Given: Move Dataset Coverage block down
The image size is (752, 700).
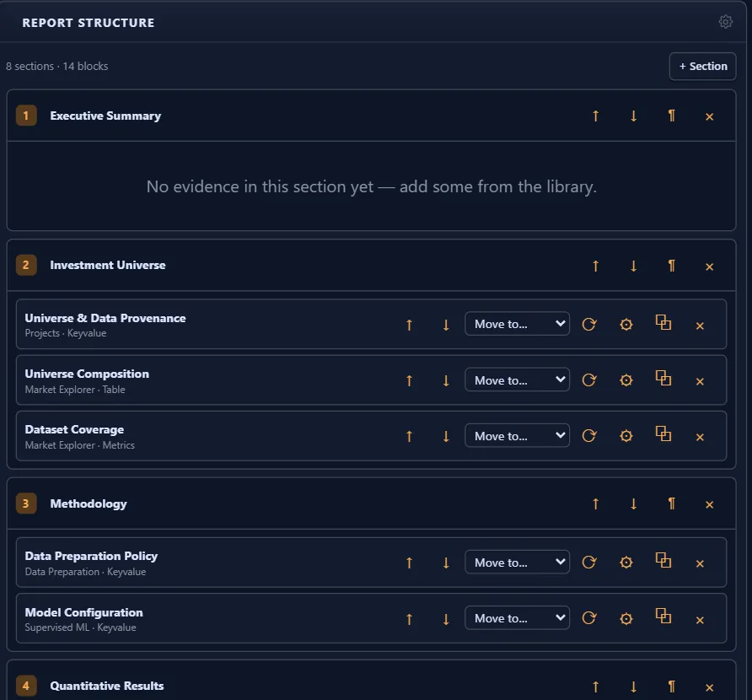Looking at the screenshot, I should click(445, 436).
